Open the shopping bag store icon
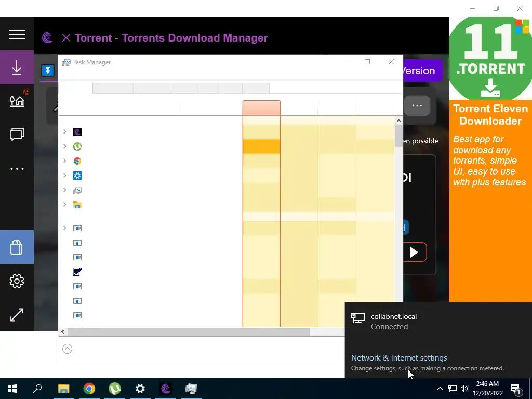532x399 pixels. coord(17,247)
